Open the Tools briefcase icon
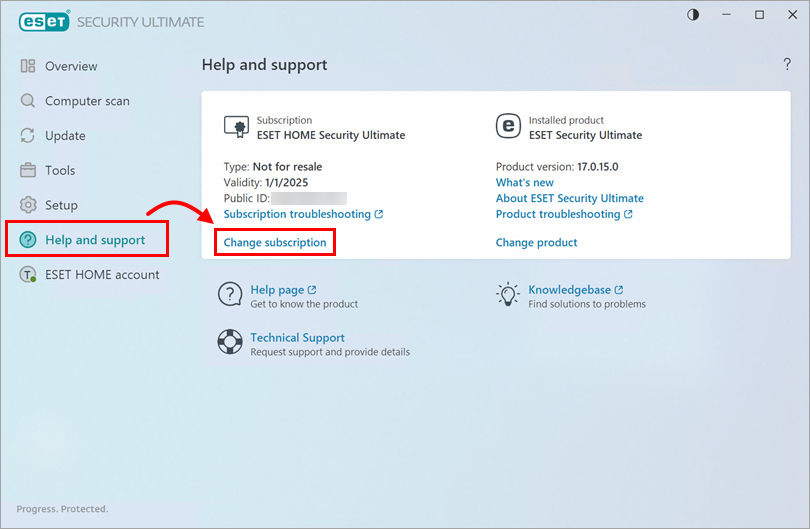The width and height of the screenshot is (810, 529). pos(28,170)
